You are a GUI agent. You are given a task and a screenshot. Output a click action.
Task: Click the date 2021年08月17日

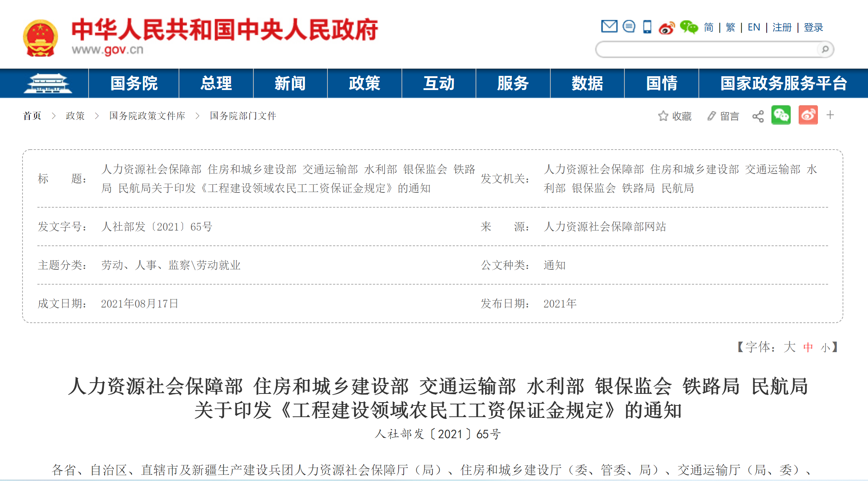click(140, 304)
